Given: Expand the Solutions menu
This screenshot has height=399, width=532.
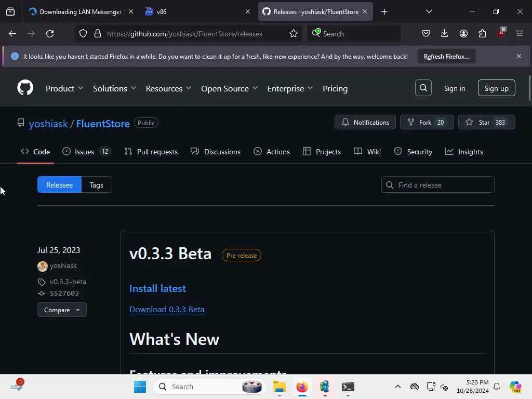Looking at the screenshot, I should tap(115, 88).
